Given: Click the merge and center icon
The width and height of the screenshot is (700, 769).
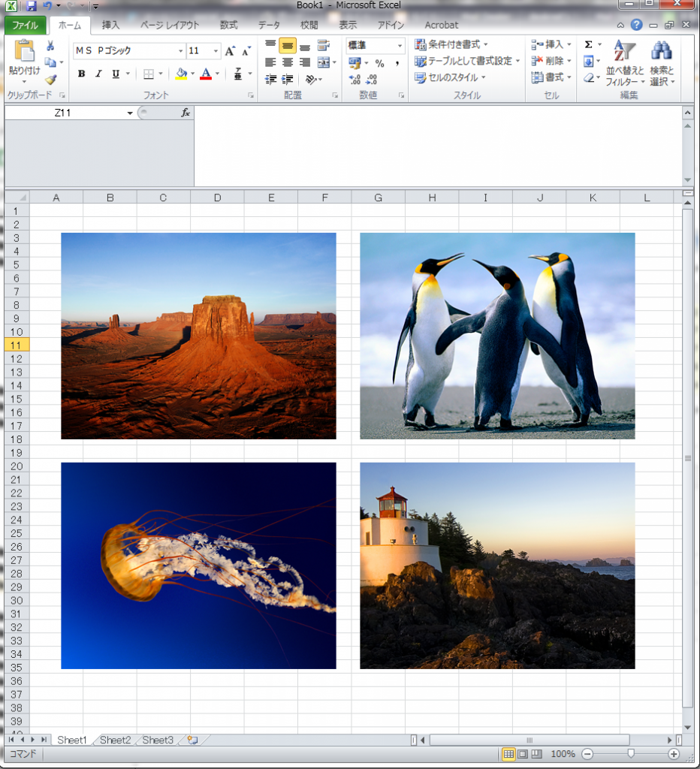Looking at the screenshot, I should [323, 62].
